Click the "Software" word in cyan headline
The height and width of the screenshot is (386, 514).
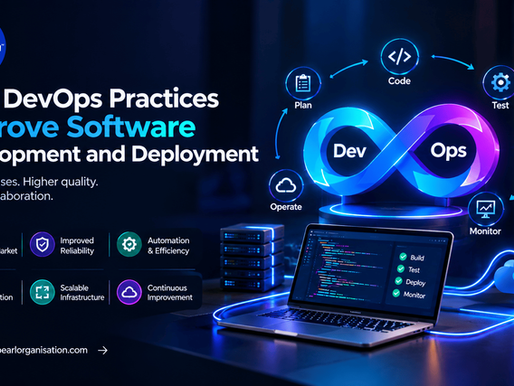click(x=131, y=126)
